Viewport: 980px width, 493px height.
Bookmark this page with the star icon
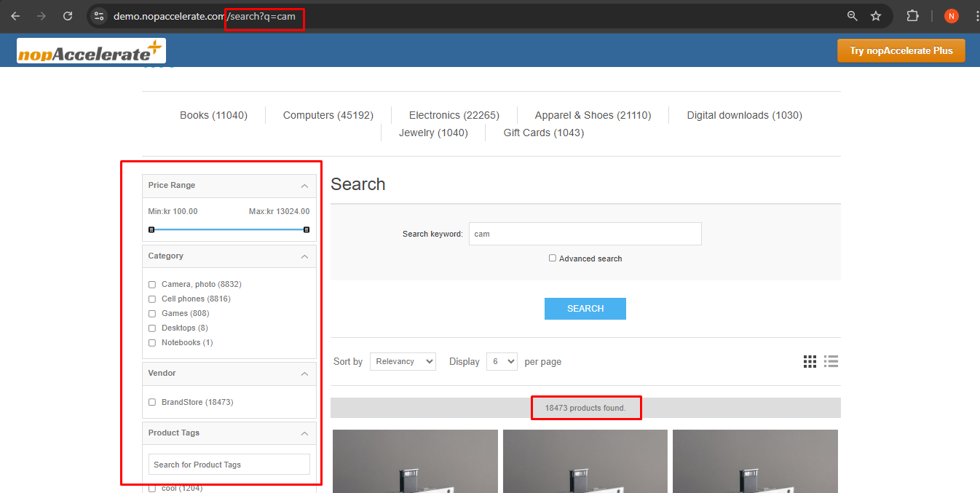(876, 16)
